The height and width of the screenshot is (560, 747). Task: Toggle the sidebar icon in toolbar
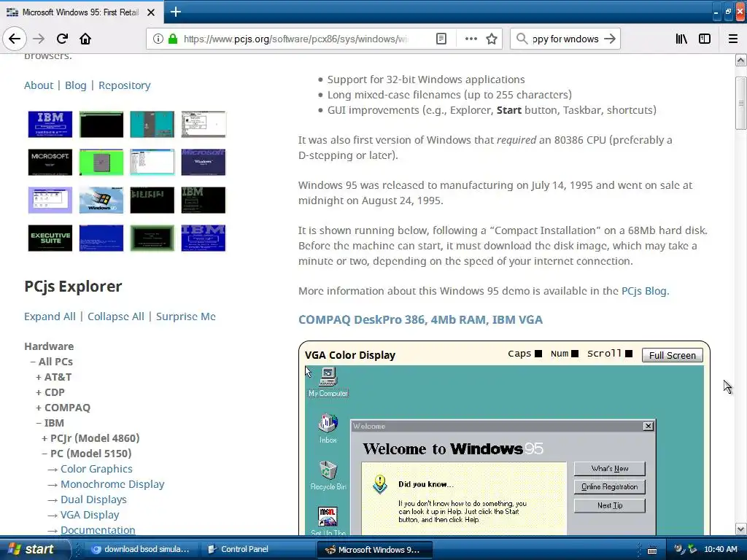tap(705, 39)
